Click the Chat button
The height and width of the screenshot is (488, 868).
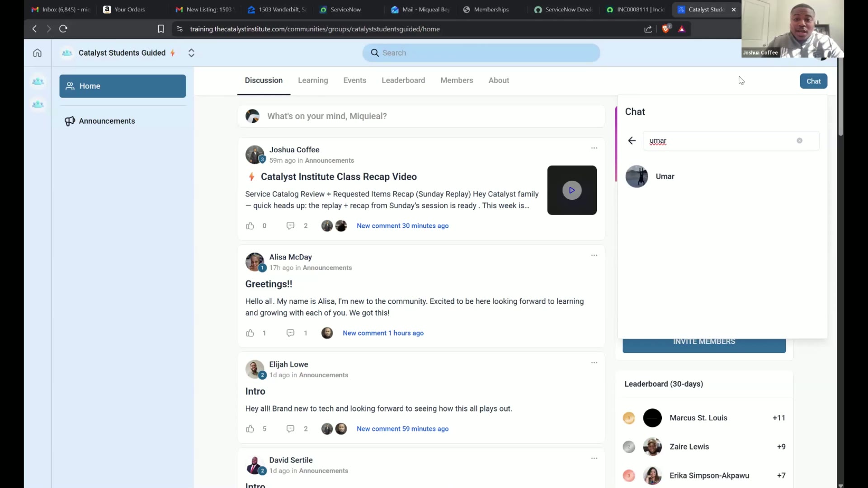[813, 81]
